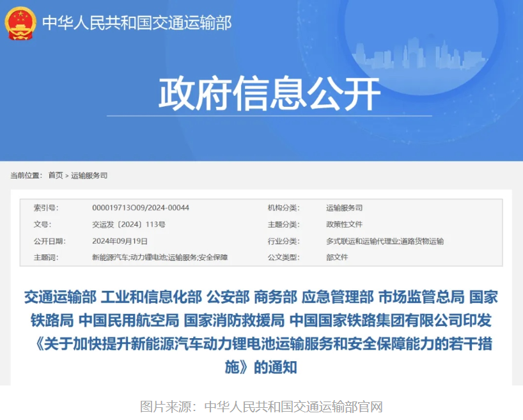Select document number 交运发〔2024〕113号

tap(129, 224)
